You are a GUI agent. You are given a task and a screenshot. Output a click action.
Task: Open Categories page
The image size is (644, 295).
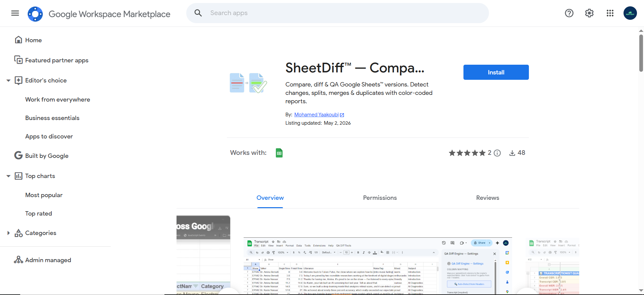[41, 233]
